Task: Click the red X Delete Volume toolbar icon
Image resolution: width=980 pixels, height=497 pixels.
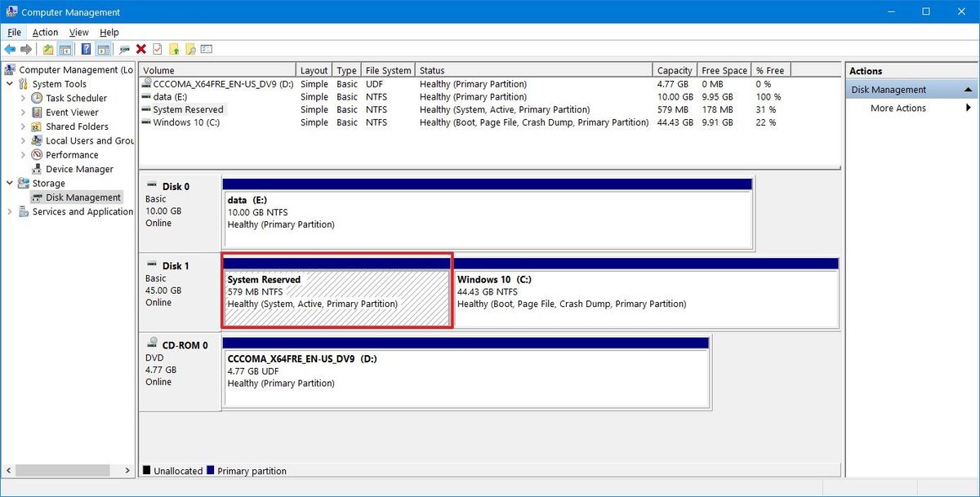Action: tap(140, 48)
